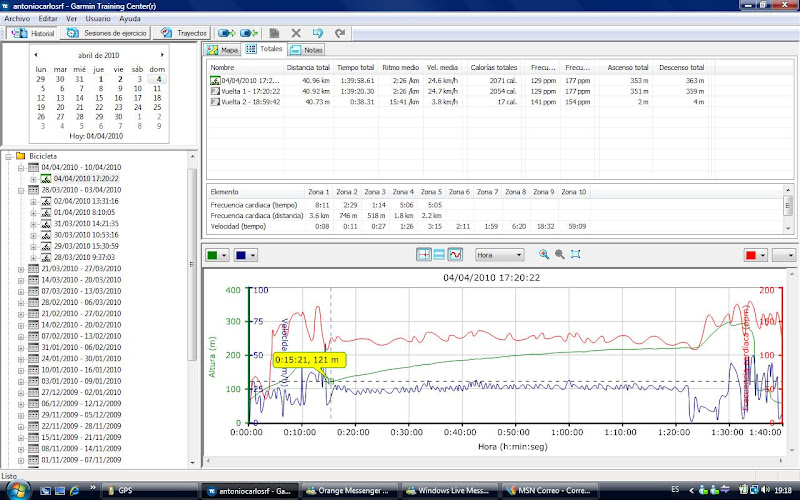Screen dimensions: 800x500
Task: Select activity 29/03/2010 15:30:59
Action: (86, 246)
